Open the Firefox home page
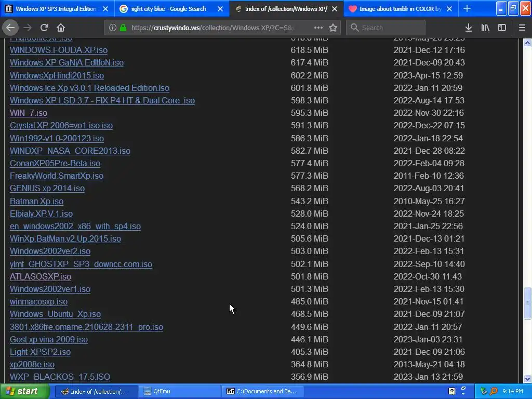Image resolution: width=532 pixels, height=399 pixels. tap(60, 28)
